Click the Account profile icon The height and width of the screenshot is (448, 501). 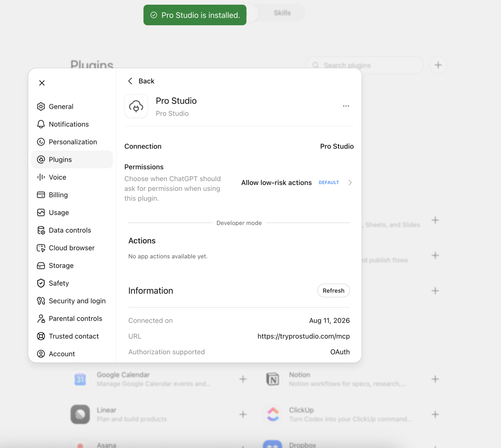pyautogui.click(x=41, y=354)
